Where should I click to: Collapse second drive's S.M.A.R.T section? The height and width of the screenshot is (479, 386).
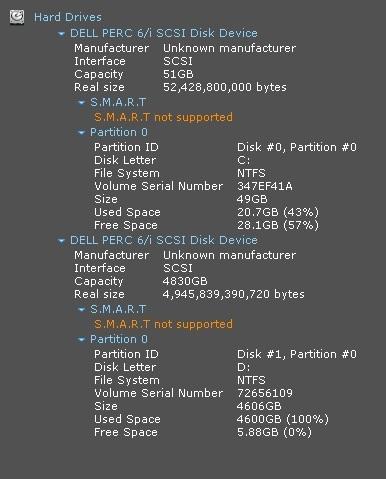coord(81,310)
